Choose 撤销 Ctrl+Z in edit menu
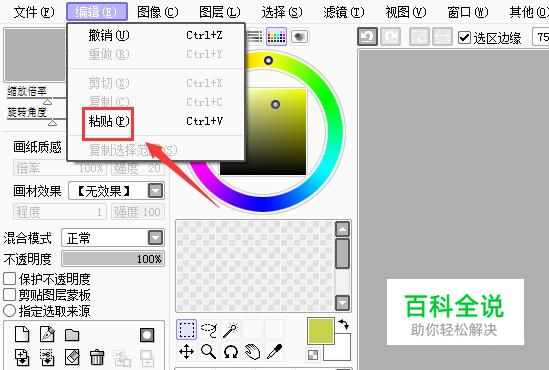 [x=156, y=35]
